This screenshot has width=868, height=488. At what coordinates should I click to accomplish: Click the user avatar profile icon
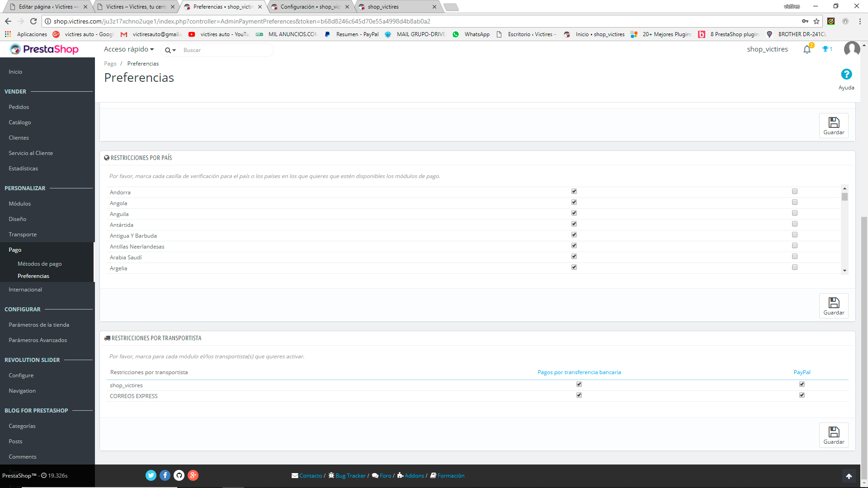(852, 49)
